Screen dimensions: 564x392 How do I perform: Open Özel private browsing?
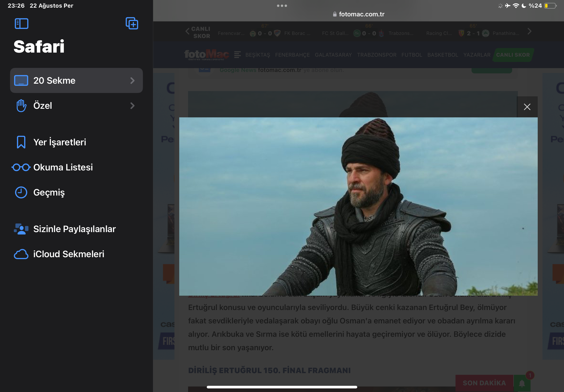[76, 106]
